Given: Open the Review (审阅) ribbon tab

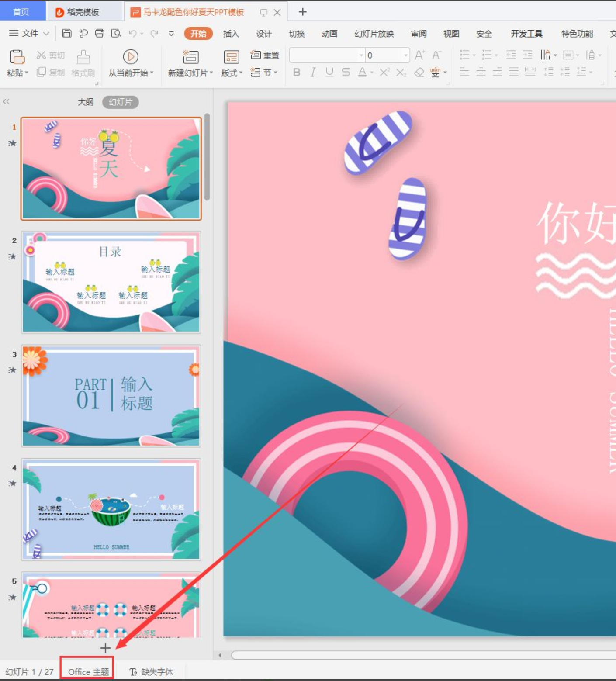Looking at the screenshot, I should click(x=419, y=34).
